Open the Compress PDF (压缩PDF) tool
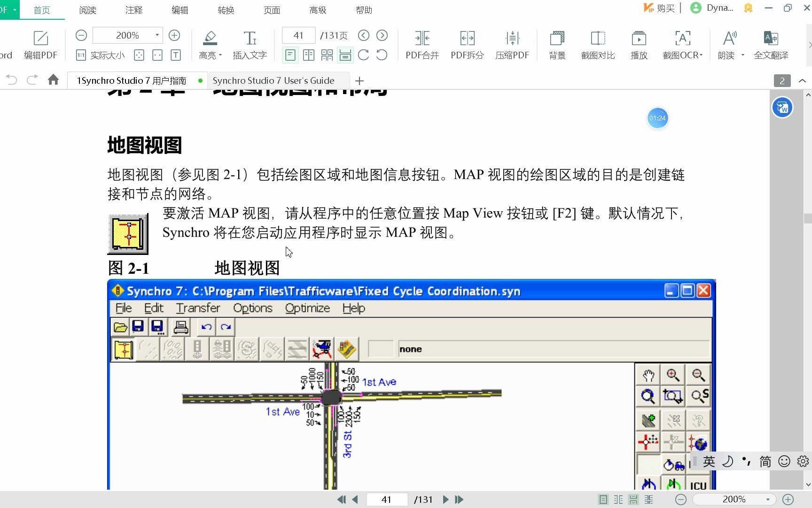 [x=512, y=45]
